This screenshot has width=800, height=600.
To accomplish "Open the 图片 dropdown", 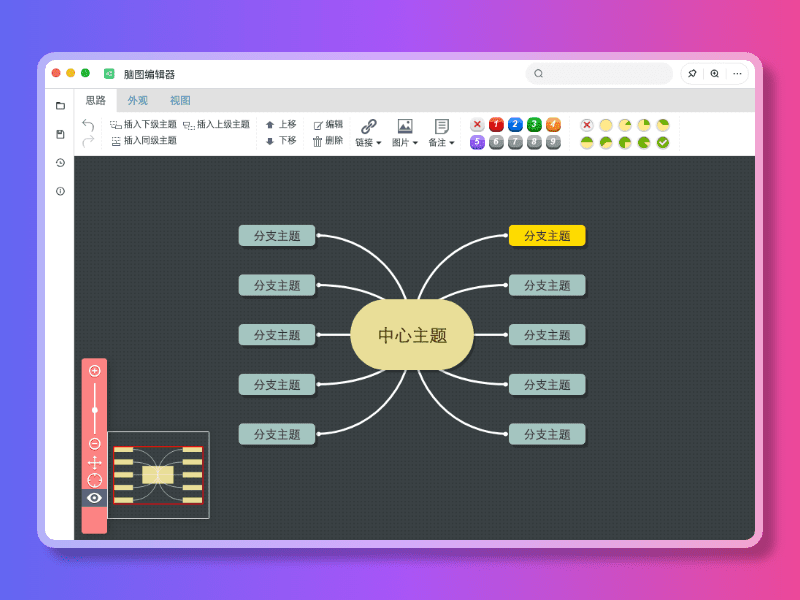I will point(404,141).
